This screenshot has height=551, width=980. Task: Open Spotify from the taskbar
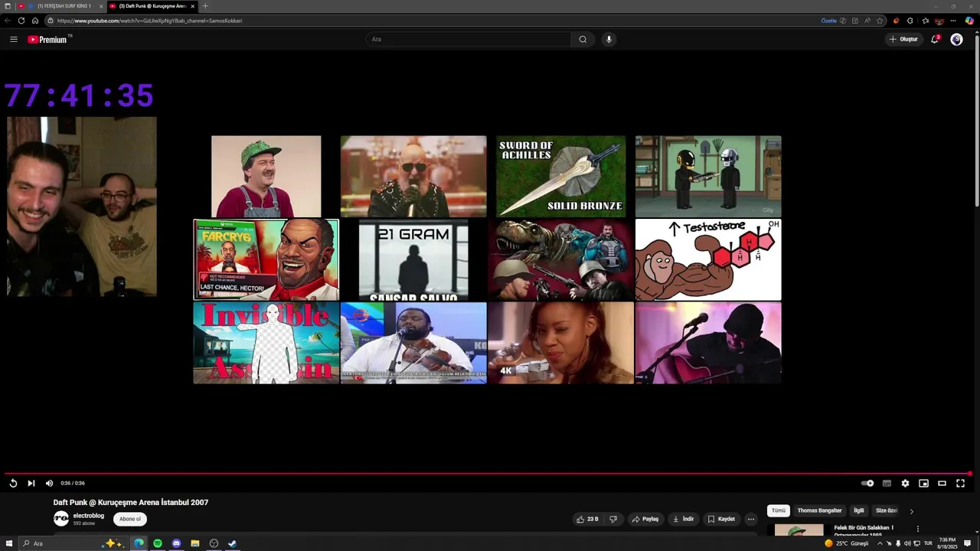coord(158,543)
